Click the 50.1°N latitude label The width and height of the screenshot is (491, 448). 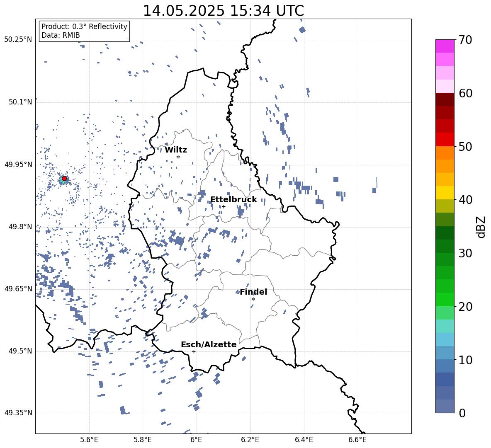[20, 102]
